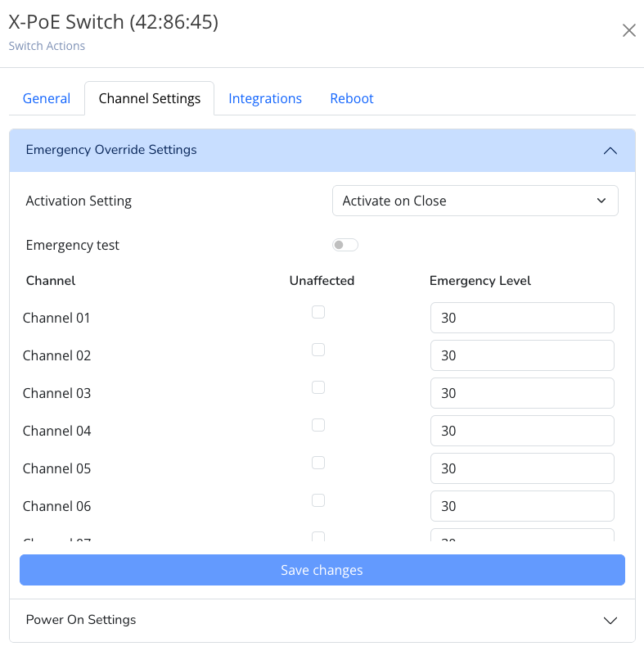The height and width of the screenshot is (651, 644).
Task: Click the Channel 06 Emergency Level input
Action: click(x=522, y=506)
